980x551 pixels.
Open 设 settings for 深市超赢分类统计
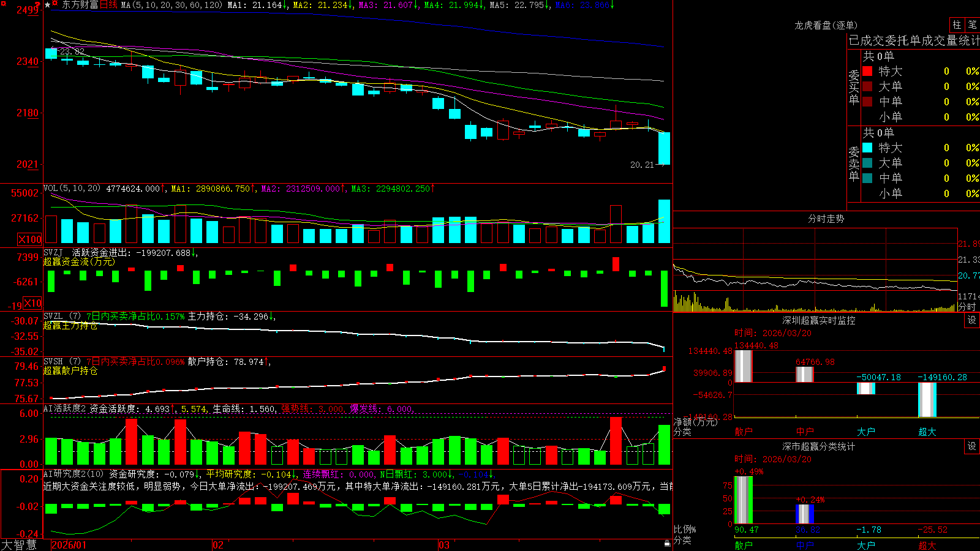(972, 446)
